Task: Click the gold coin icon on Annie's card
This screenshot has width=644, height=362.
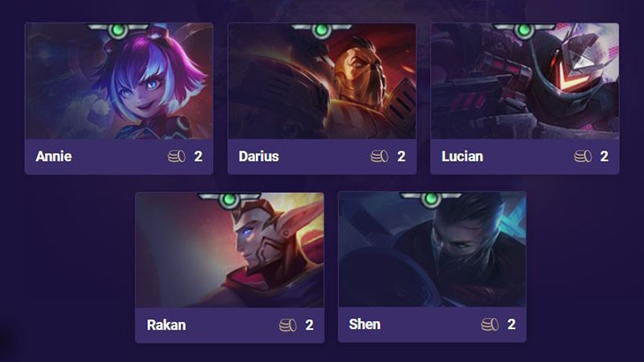Action: coord(176,156)
